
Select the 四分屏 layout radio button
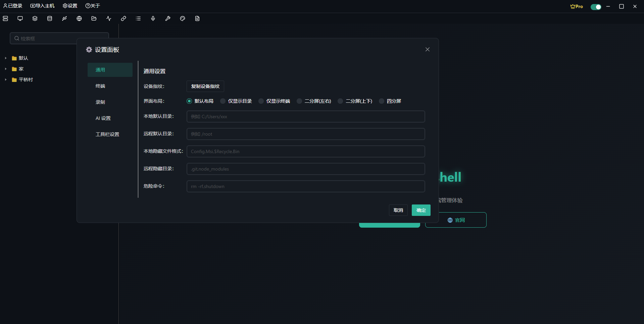coord(382,101)
